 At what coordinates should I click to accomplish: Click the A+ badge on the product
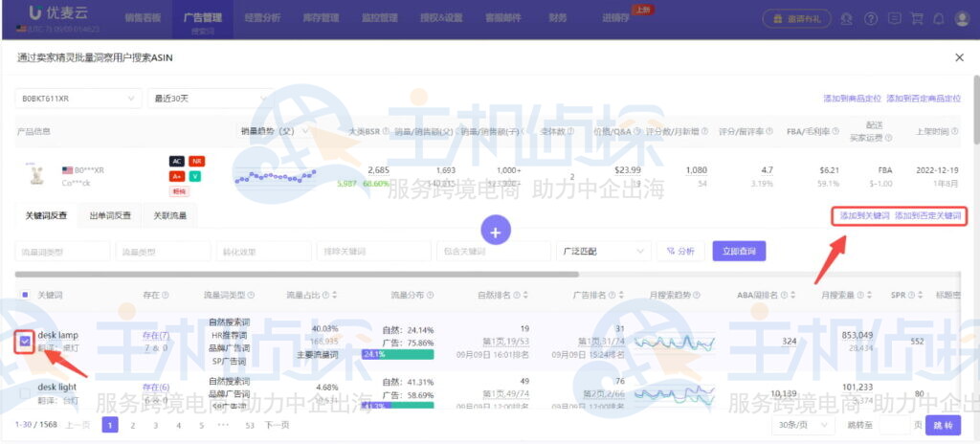176,176
